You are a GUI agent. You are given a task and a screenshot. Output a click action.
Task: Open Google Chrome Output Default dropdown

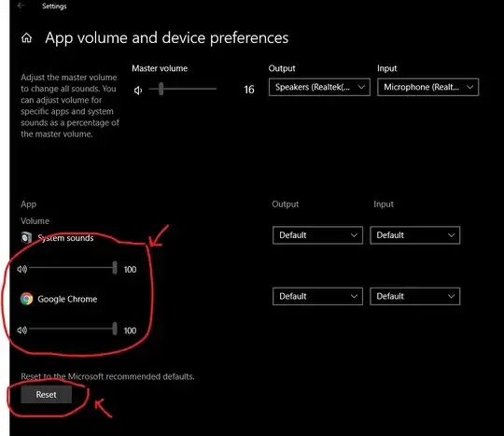pyautogui.click(x=317, y=296)
